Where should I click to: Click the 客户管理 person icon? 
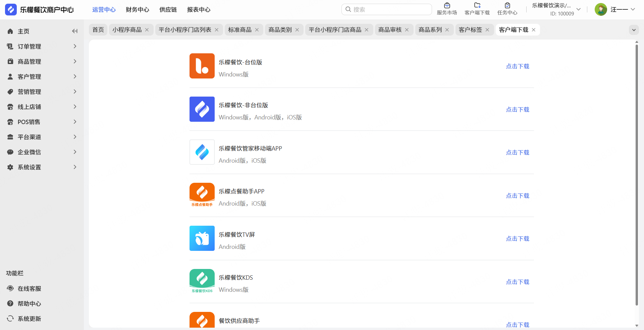[10, 76]
